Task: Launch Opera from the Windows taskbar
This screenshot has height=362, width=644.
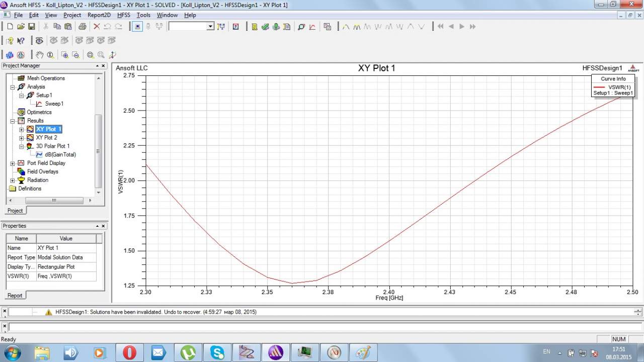Action: 129,353
